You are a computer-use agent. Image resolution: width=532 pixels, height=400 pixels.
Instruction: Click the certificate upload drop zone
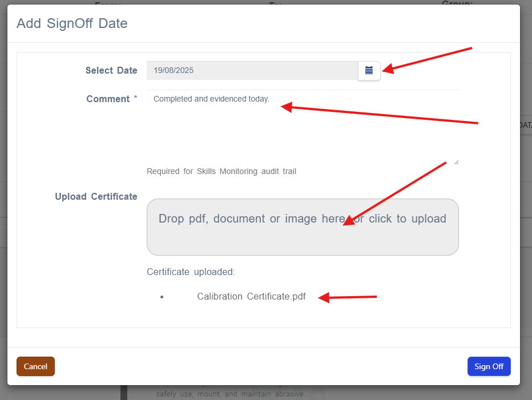(303, 227)
